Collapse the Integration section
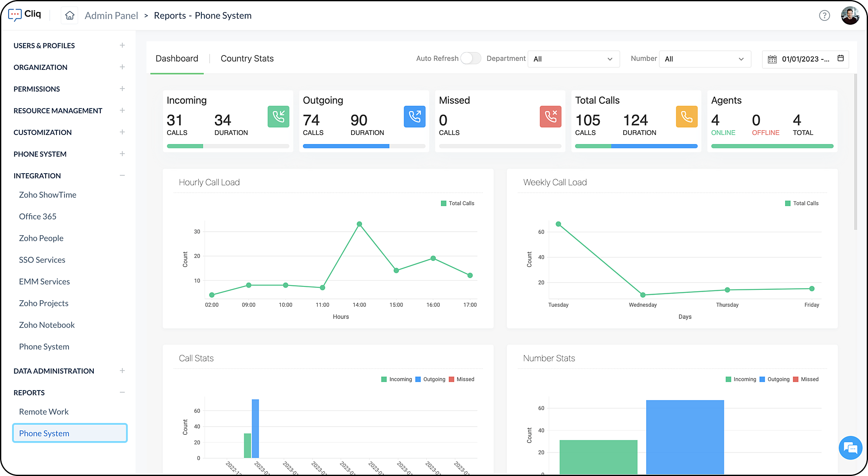This screenshot has height=476, width=868. [122, 176]
